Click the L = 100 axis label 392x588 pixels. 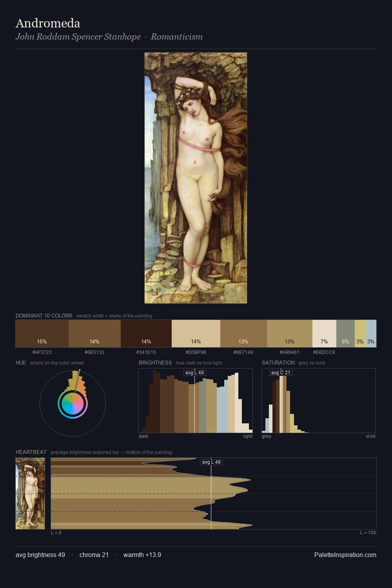pos(368,533)
